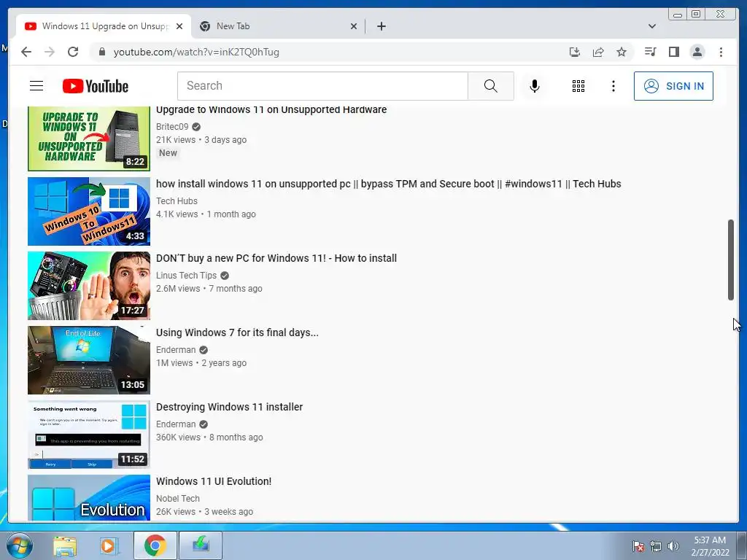
Task: Click Enderman channel under Destroying Windows 11 installer
Action: click(175, 424)
